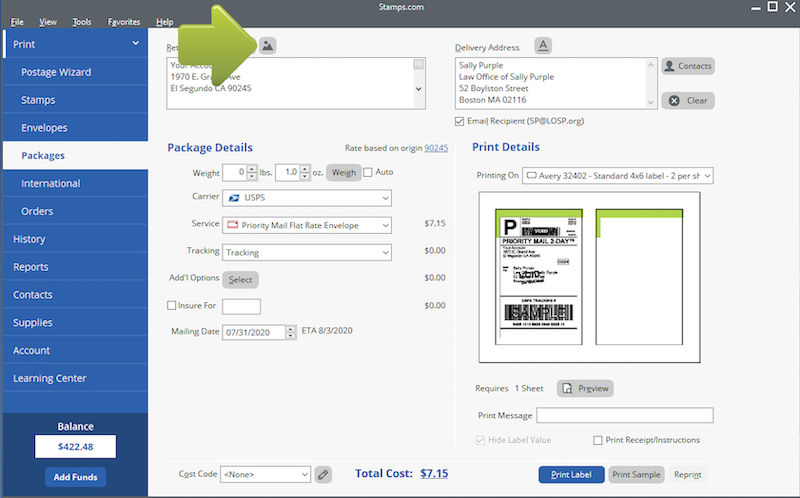Toggle the Insure For checkbox
Image resolution: width=800 pixels, height=498 pixels.
(172, 305)
